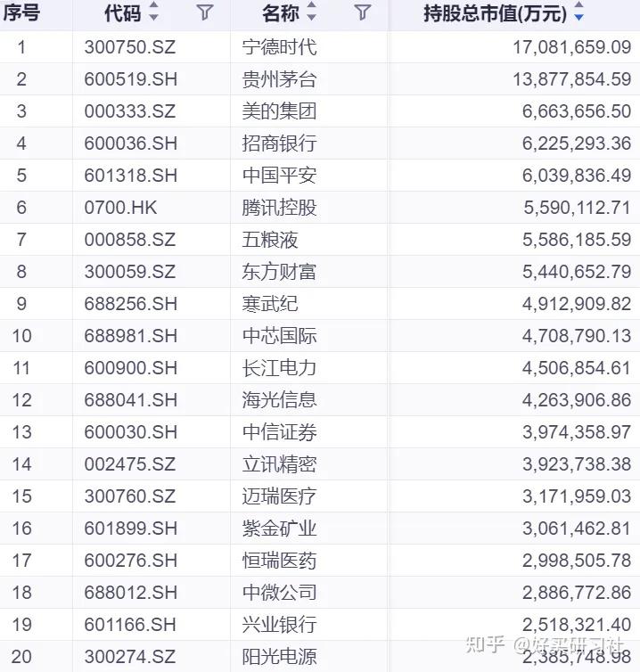Open the filter icon in 代码 column

pos(205,12)
